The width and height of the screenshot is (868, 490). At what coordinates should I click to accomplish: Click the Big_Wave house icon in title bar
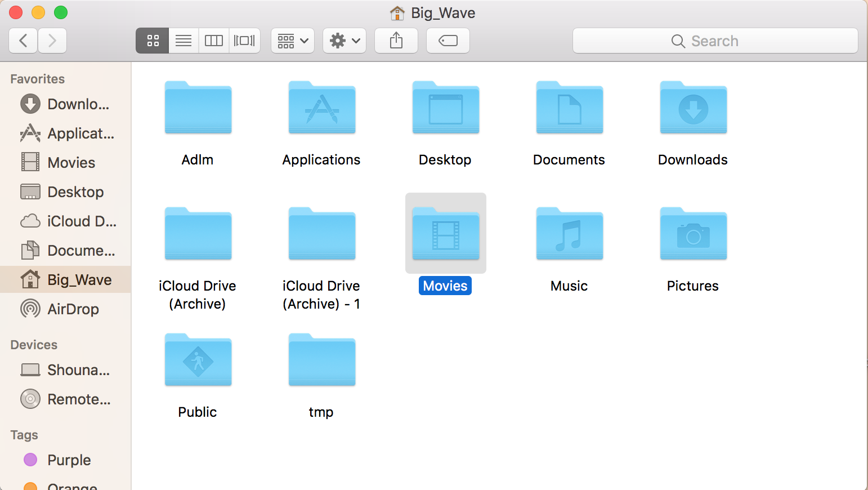coord(397,12)
